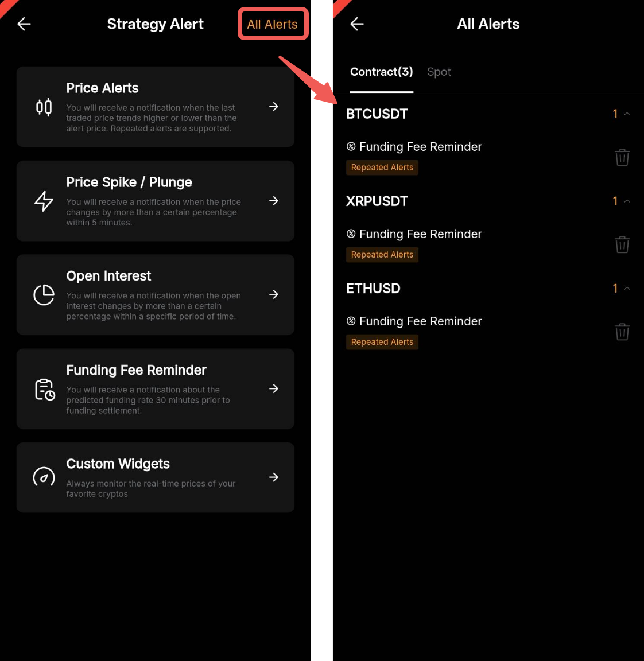Screen dimensions: 644x661
Task: Delete XRPUSDT funding fee reminder
Action: point(622,244)
